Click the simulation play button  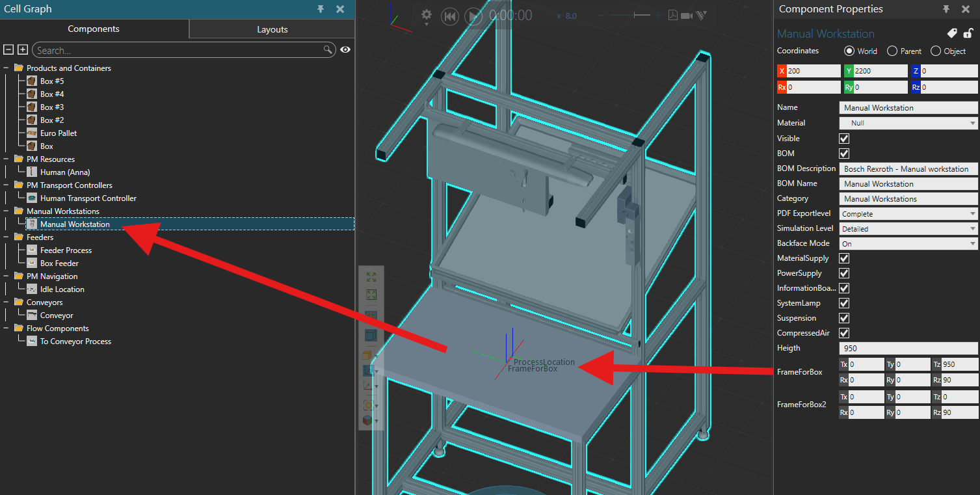tap(474, 16)
